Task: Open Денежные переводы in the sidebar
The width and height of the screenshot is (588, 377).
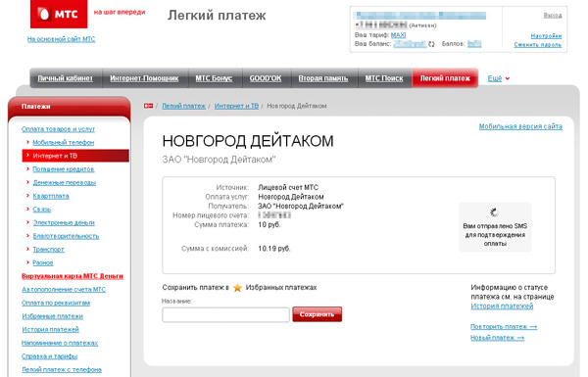Action: [x=65, y=182]
